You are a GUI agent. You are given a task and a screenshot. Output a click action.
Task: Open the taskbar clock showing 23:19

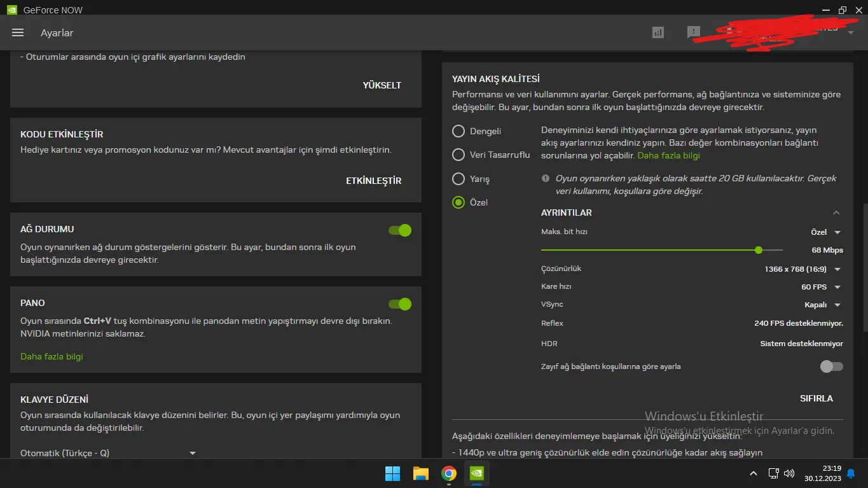click(x=824, y=473)
